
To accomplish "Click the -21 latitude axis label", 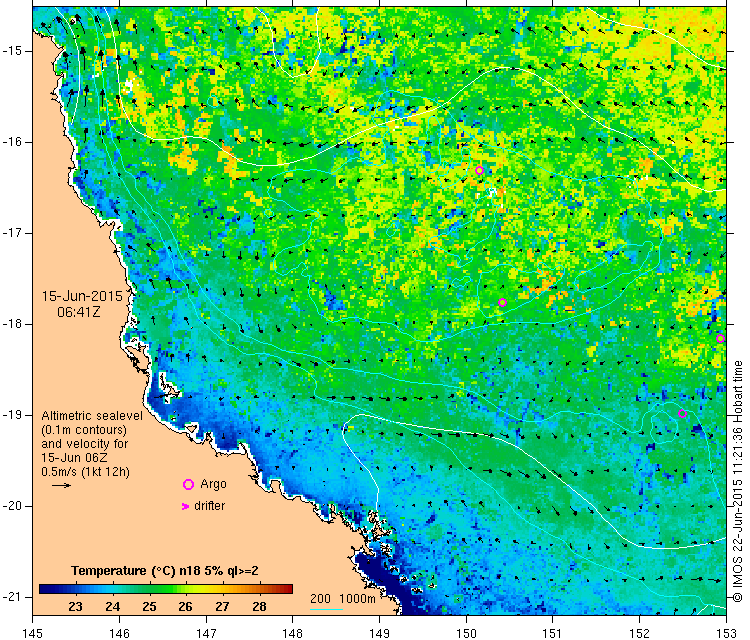I will pyautogui.click(x=11, y=597).
